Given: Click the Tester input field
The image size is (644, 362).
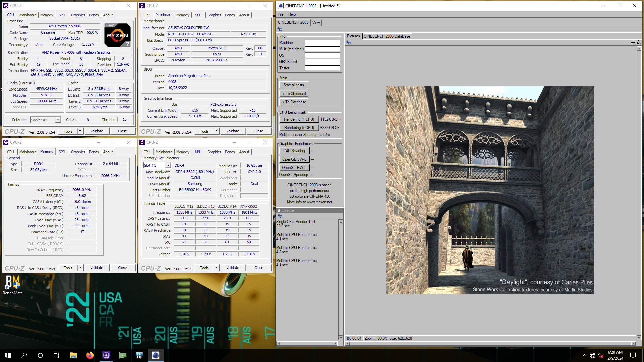Looking at the screenshot, I should (x=323, y=68).
